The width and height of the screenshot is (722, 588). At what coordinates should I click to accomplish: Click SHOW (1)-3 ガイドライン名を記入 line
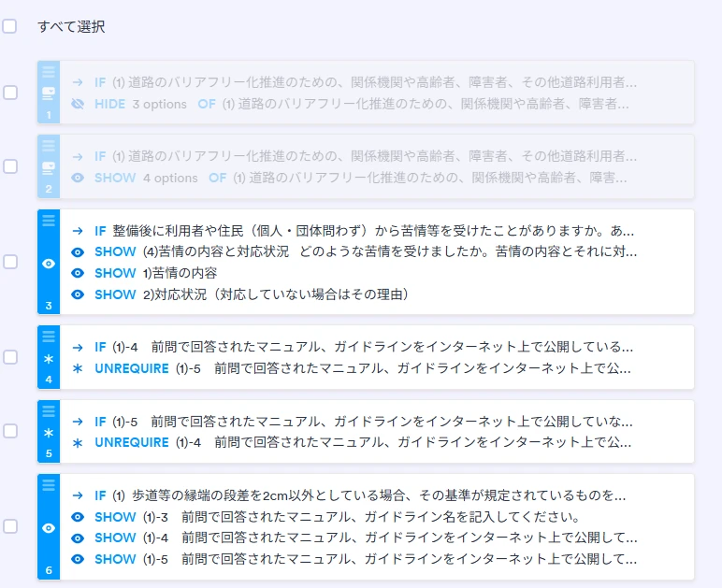(x=338, y=517)
